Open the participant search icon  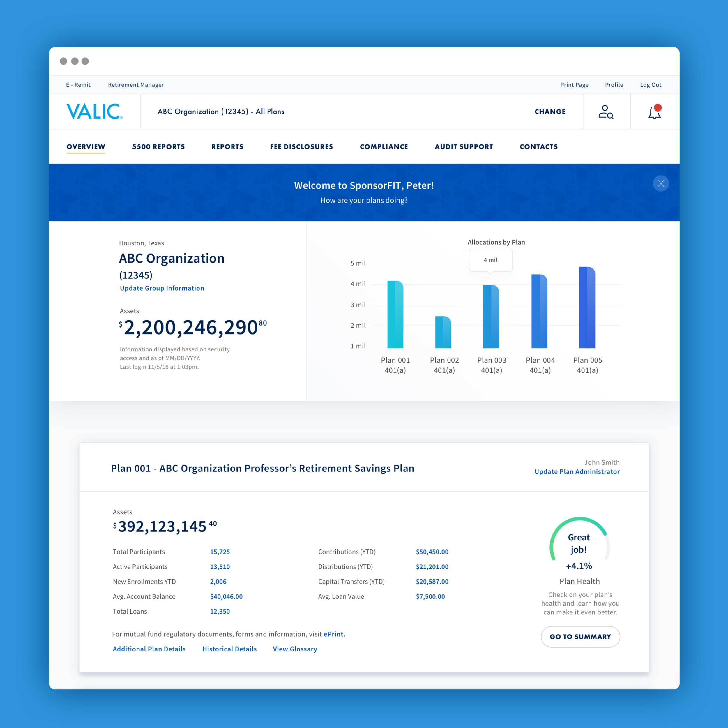(606, 112)
